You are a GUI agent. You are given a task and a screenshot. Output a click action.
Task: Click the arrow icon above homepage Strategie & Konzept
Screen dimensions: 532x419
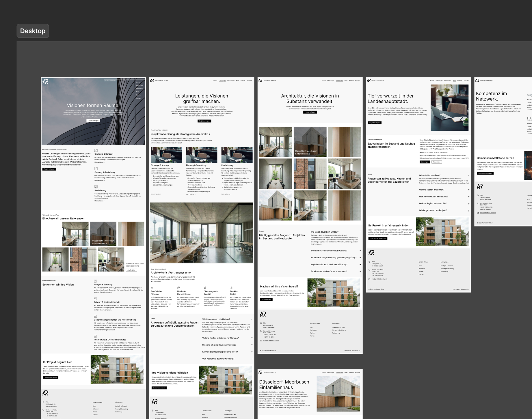pos(96,150)
